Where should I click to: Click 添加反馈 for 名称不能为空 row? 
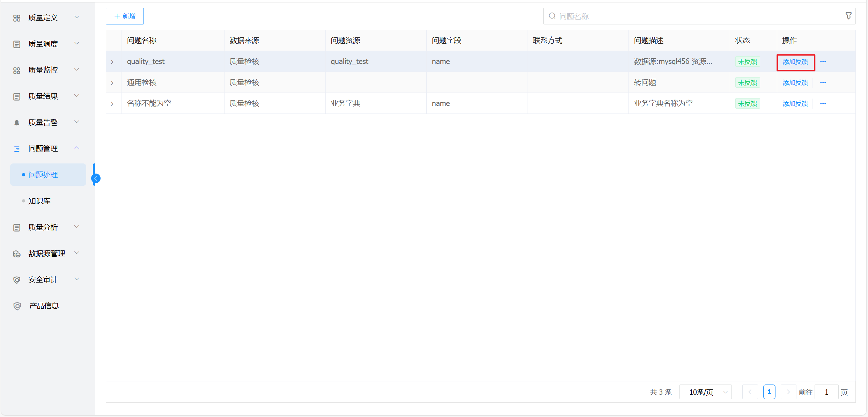point(795,104)
